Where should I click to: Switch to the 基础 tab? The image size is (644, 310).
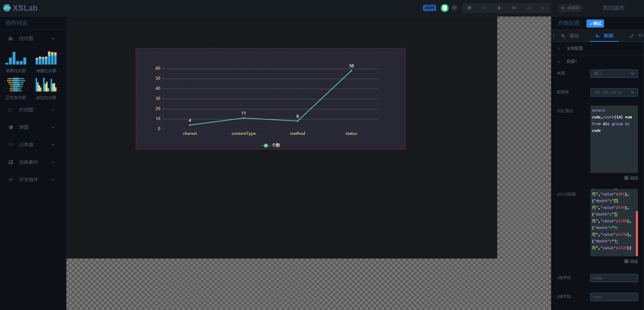click(570, 36)
